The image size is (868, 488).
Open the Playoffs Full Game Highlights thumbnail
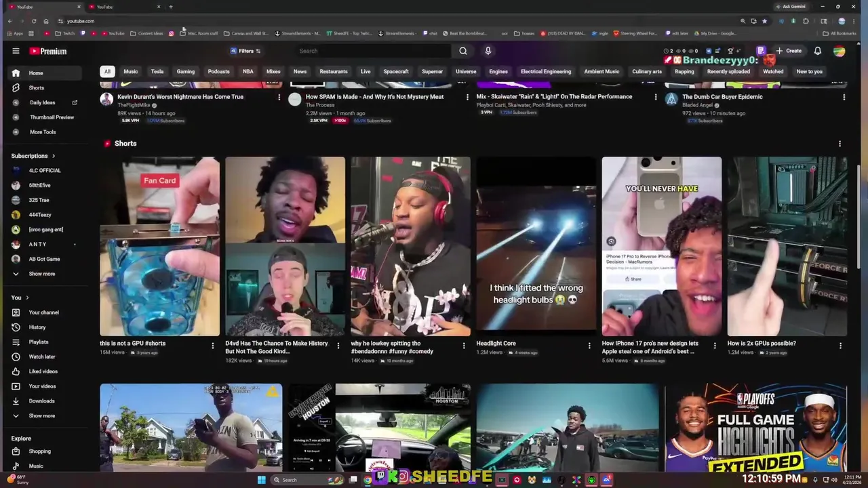click(x=755, y=428)
